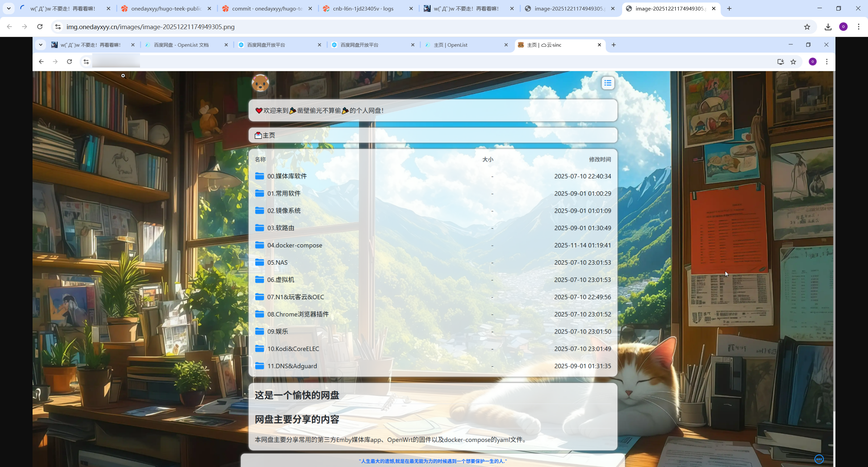
Task: Open the tab search dropdown at top-left
Action: click(9, 8)
